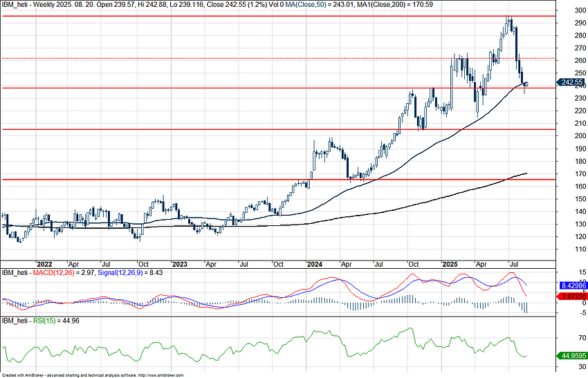Click the 170 price axis label
This screenshot has height=378, width=588.
[580, 174]
